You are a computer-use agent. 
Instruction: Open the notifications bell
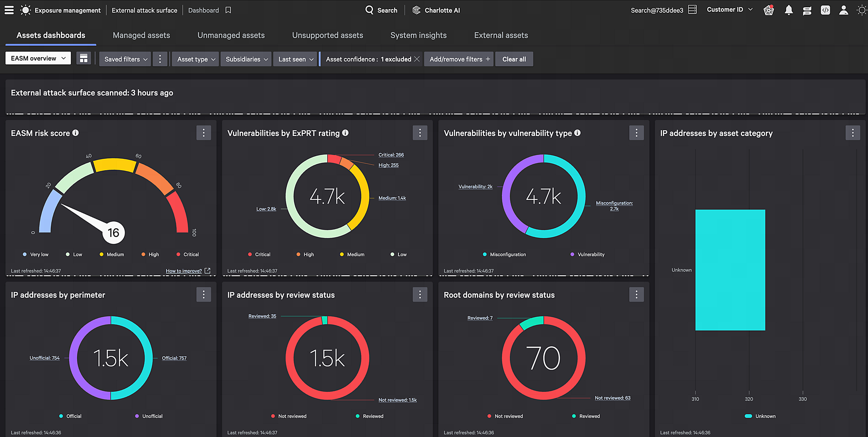(x=788, y=10)
